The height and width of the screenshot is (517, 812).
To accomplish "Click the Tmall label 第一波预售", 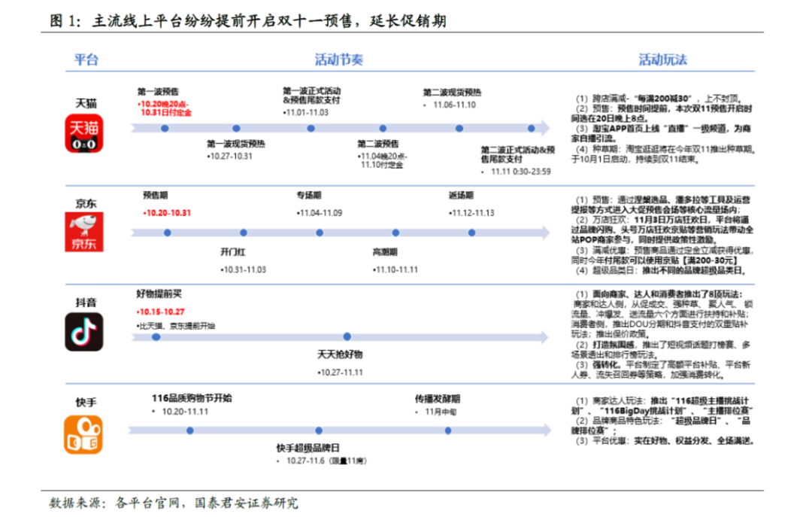I will tap(158, 92).
